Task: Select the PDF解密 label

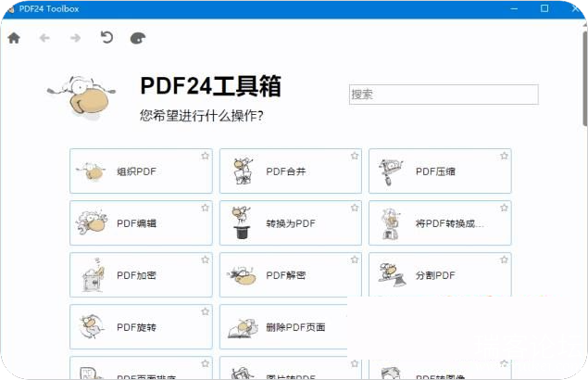Action: 286,275
